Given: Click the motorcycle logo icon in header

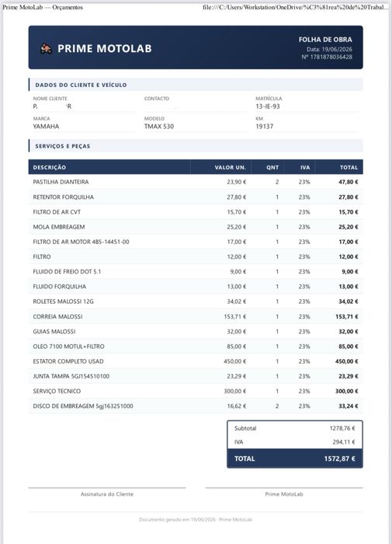Looking at the screenshot, I should (x=46, y=48).
